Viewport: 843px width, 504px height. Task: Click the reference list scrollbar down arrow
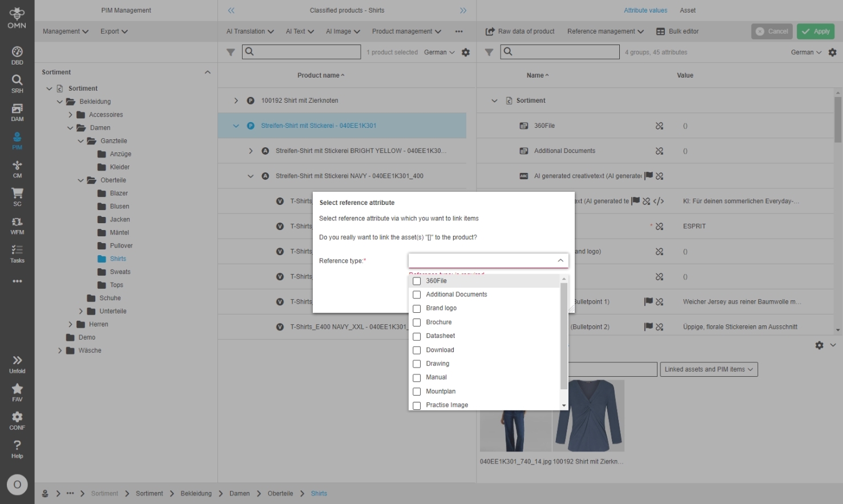564,405
